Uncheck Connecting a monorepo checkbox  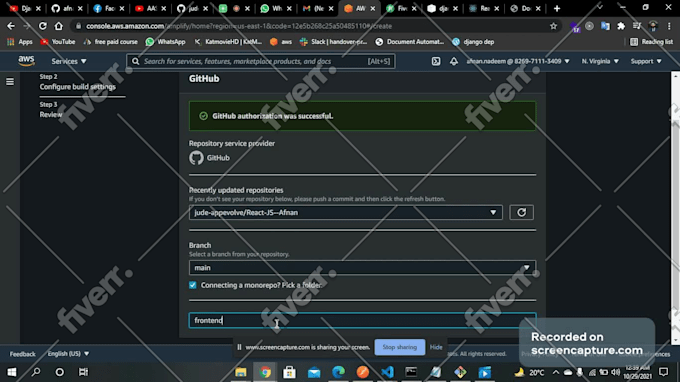coord(193,285)
